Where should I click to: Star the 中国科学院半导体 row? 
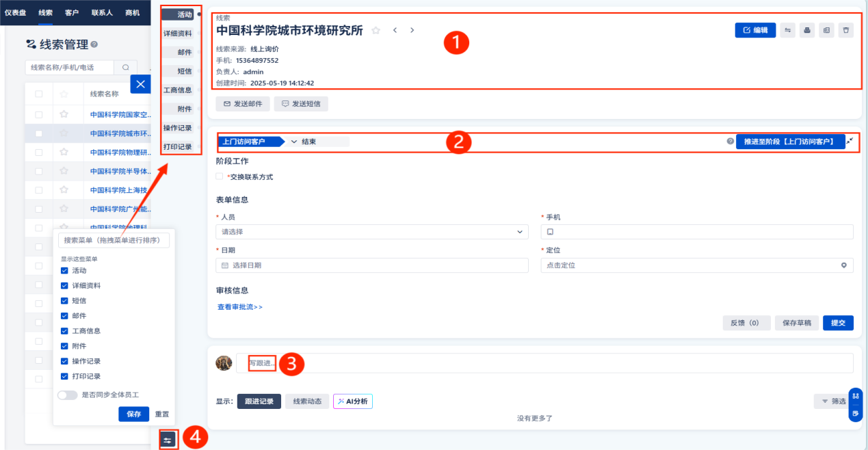[x=64, y=170]
